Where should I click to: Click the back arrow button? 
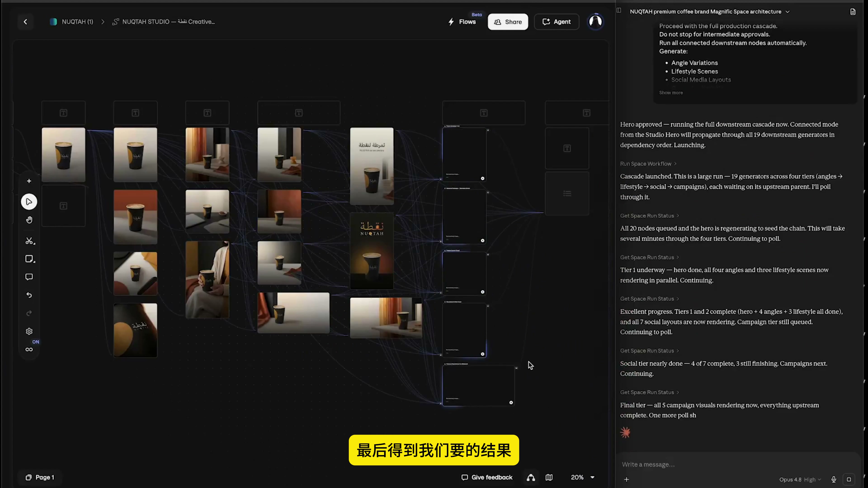[25, 22]
